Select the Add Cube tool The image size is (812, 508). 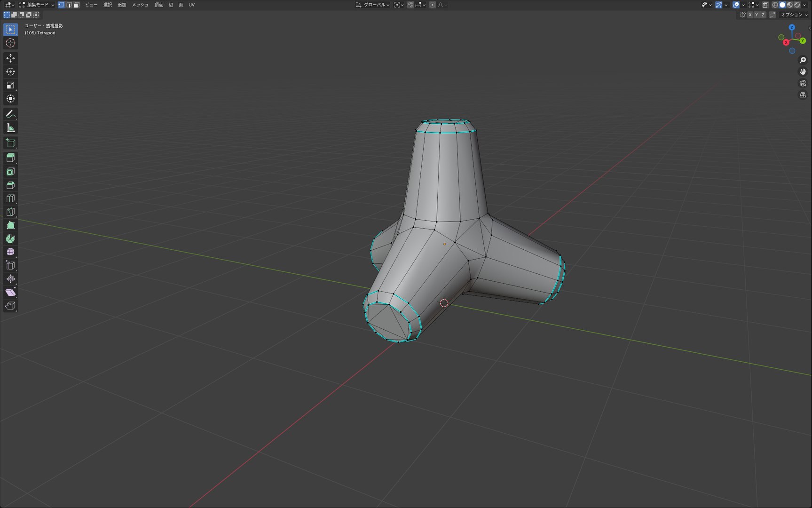pos(10,143)
